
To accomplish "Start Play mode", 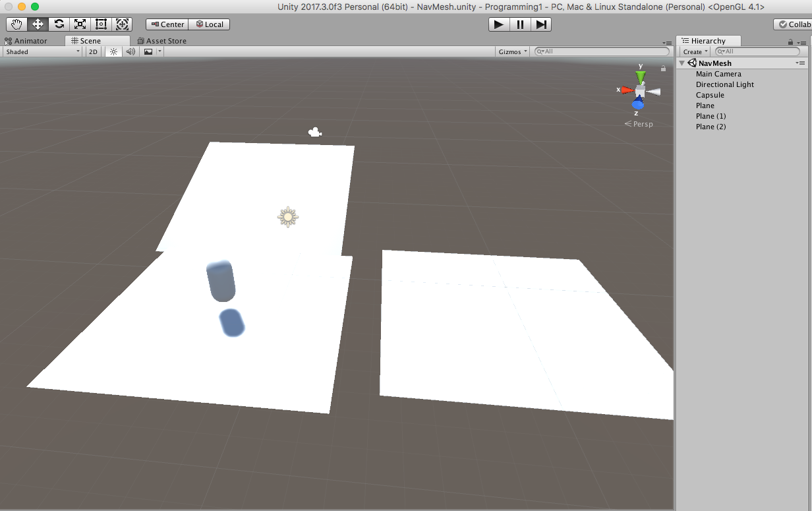I will (499, 24).
